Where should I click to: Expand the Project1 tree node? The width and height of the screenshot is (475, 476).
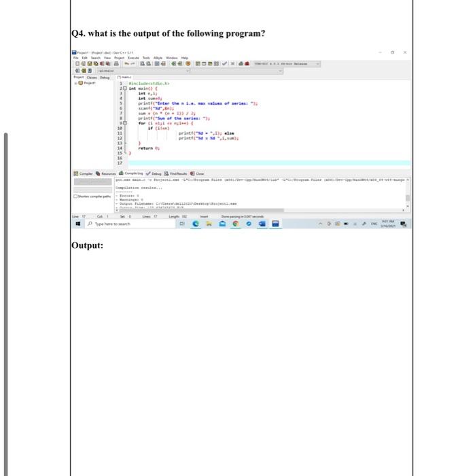(76, 83)
